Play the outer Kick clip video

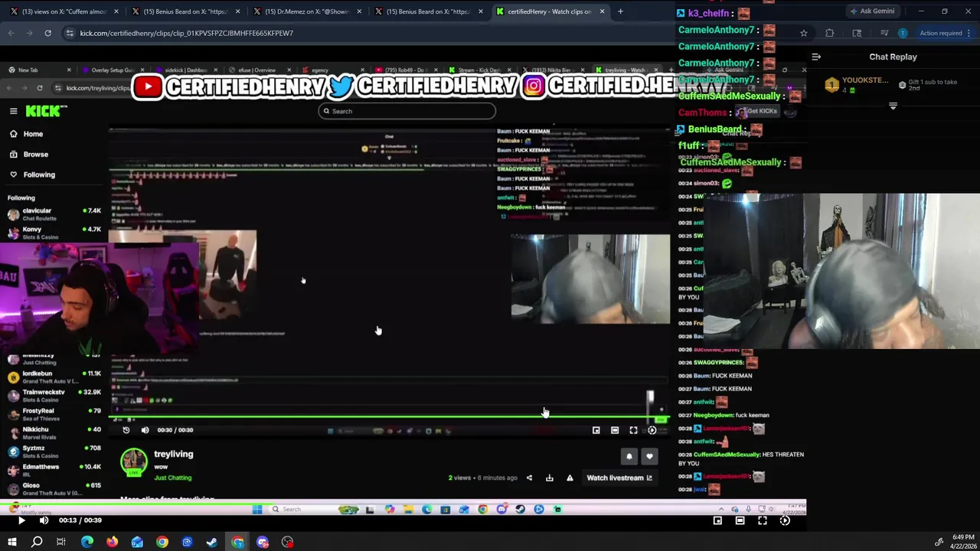pyautogui.click(x=21, y=520)
